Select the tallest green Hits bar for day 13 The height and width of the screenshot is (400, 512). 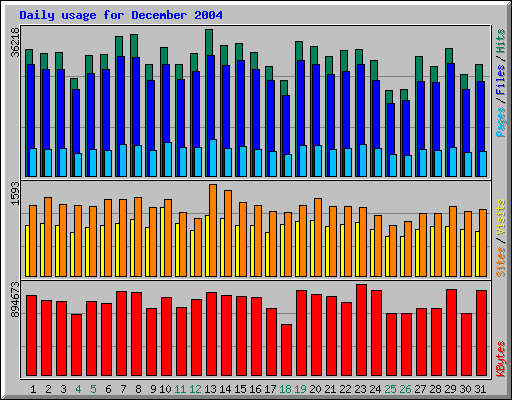pyautogui.click(x=209, y=42)
